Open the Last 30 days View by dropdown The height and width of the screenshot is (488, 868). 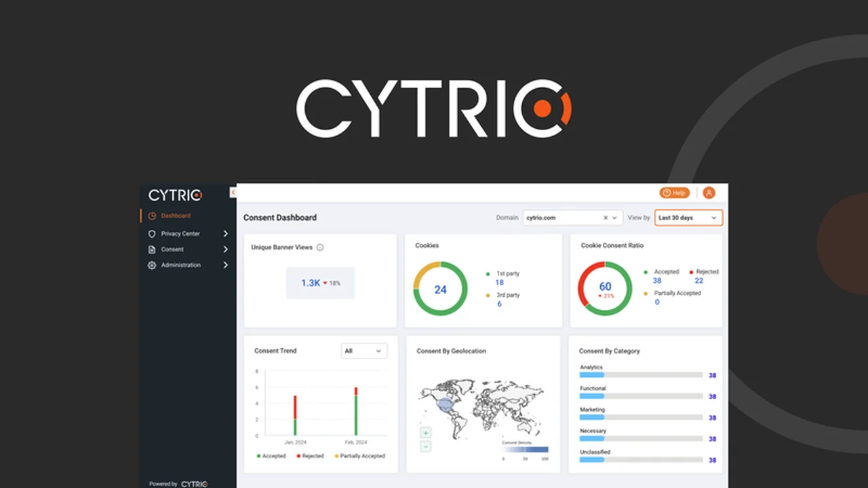click(688, 218)
